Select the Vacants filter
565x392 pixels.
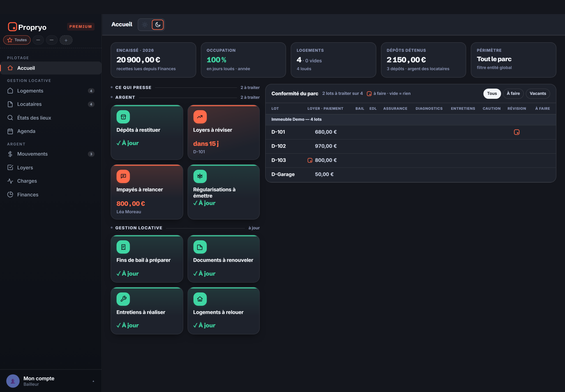tap(538, 93)
